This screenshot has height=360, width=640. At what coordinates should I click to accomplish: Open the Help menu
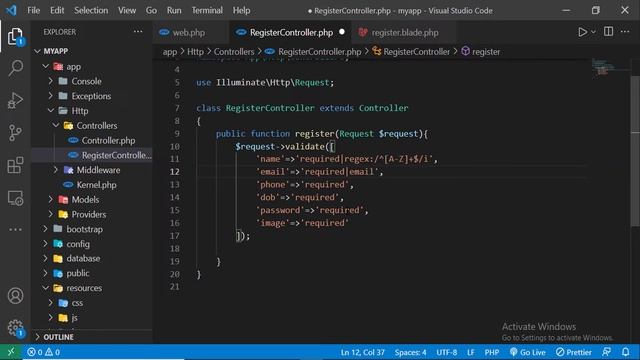[241, 10]
